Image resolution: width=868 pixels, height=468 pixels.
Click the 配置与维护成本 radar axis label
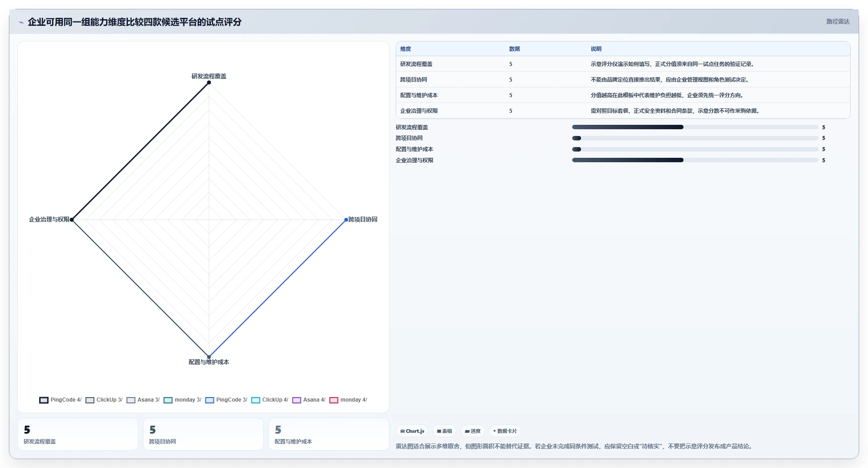[209, 362]
